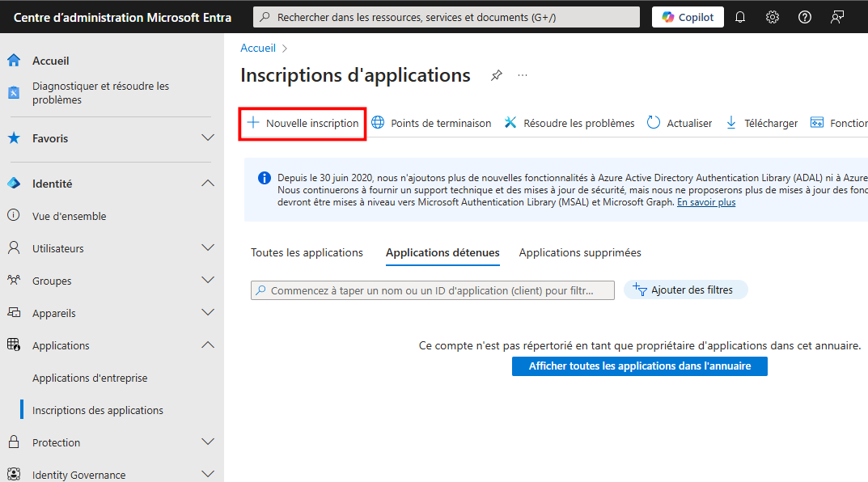Open the notifications bell icon
This screenshot has width=868, height=482.
pos(740,17)
